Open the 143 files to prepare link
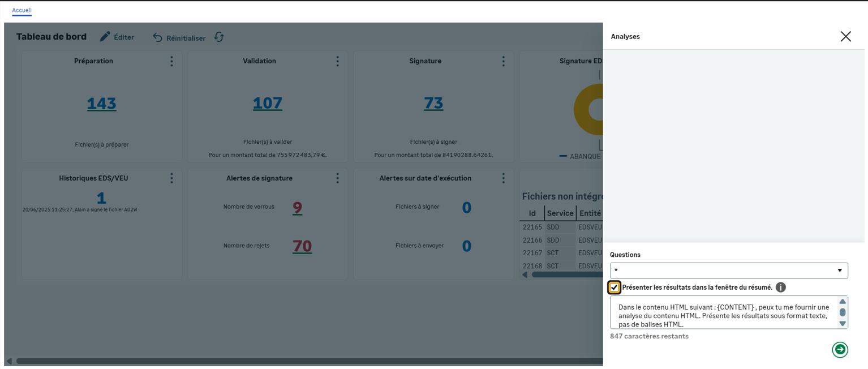The height and width of the screenshot is (369, 868). click(x=101, y=104)
